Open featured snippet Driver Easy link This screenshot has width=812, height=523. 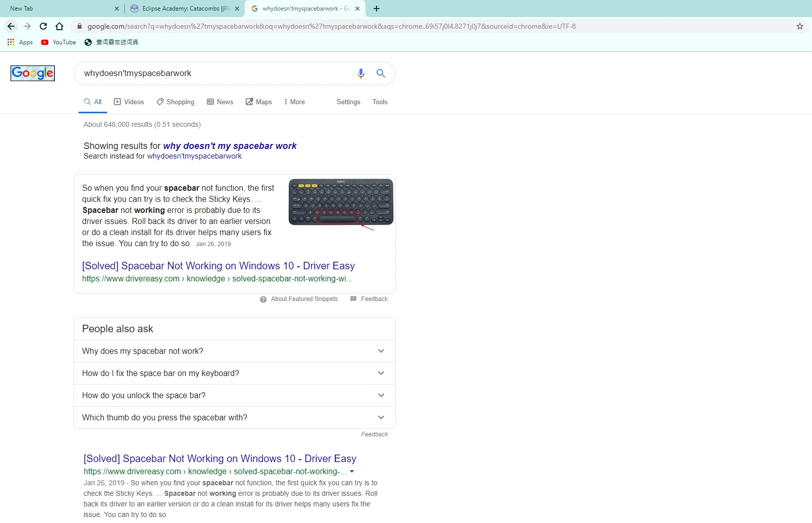click(218, 266)
